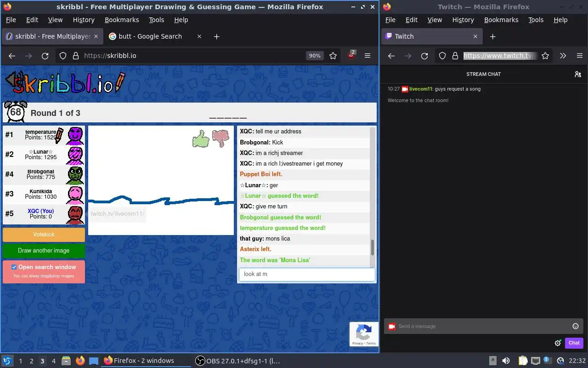Click the Brobgonal green avatar

[x=75, y=175]
